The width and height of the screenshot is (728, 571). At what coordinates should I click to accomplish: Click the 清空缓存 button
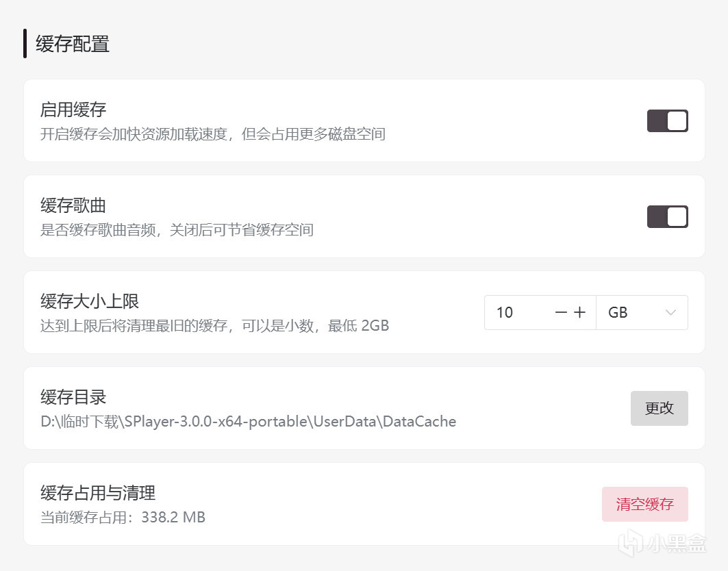click(644, 505)
